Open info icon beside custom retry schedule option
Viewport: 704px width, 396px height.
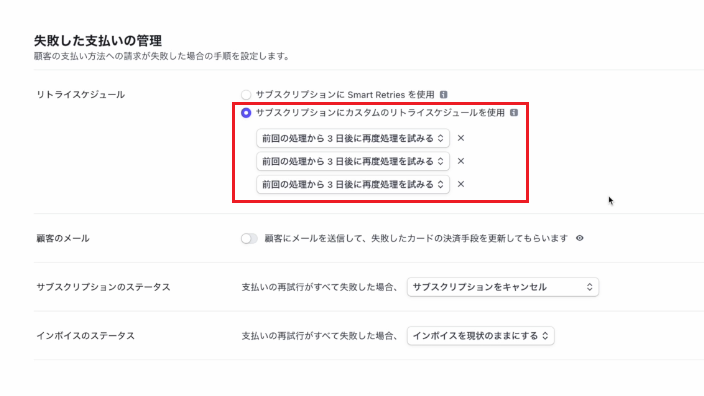[x=514, y=112]
